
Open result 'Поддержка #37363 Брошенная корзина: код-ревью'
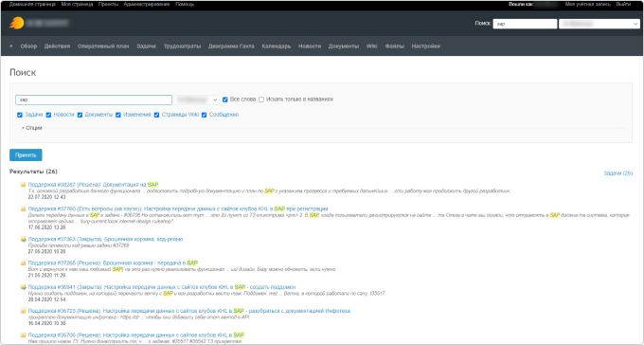[x=105, y=239]
